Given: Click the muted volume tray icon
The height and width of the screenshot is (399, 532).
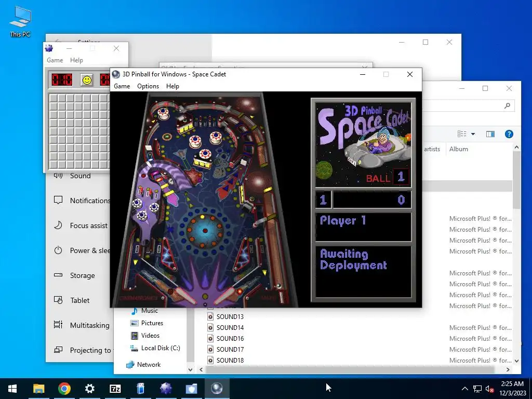Looking at the screenshot, I should [489, 389].
